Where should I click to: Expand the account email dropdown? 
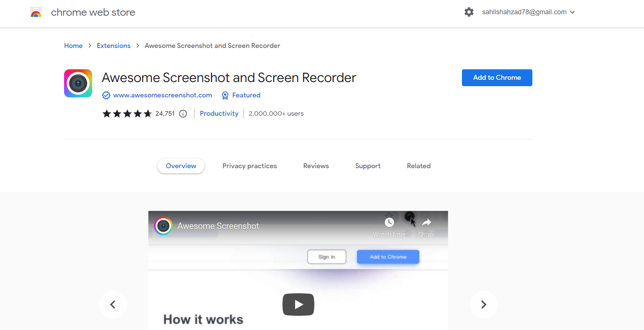pos(572,12)
